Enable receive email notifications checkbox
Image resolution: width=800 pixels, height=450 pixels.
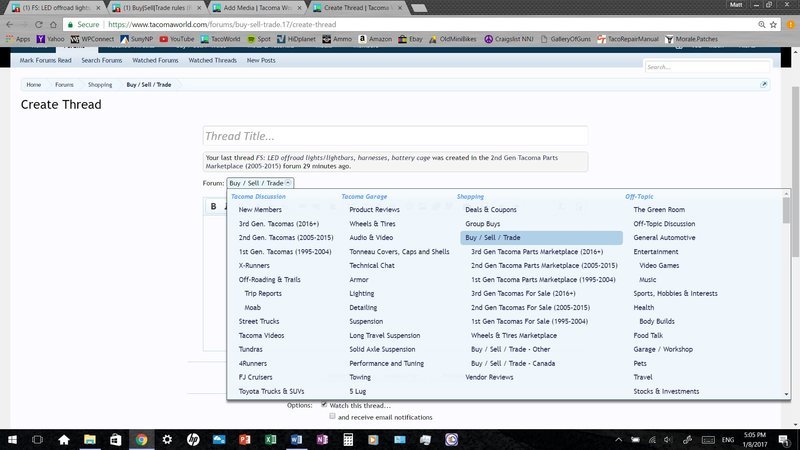click(332, 416)
